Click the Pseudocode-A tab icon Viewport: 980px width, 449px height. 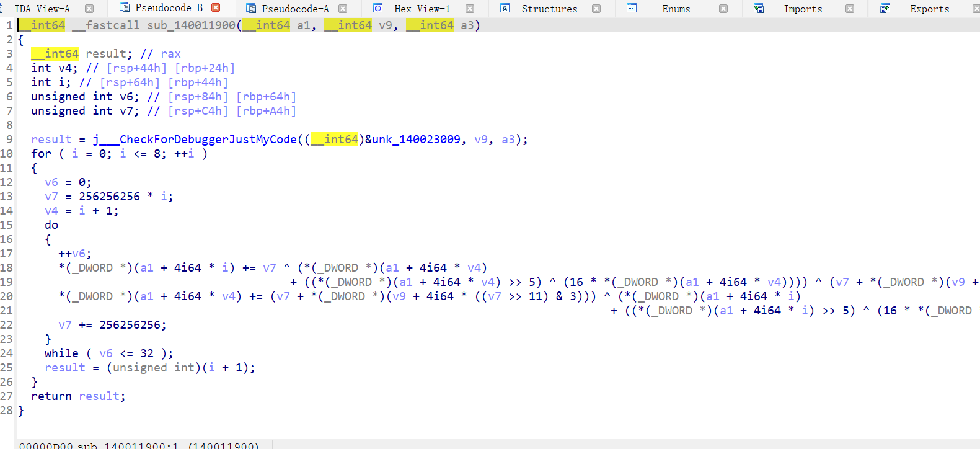click(x=251, y=9)
